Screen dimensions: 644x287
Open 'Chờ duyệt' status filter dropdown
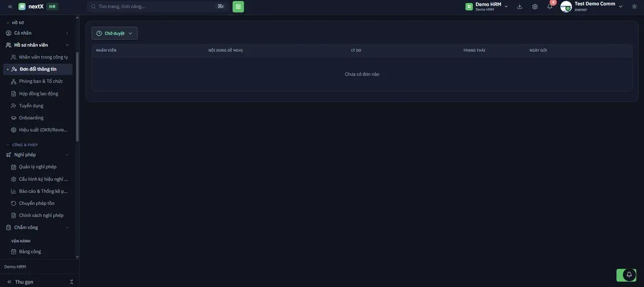(114, 33)
